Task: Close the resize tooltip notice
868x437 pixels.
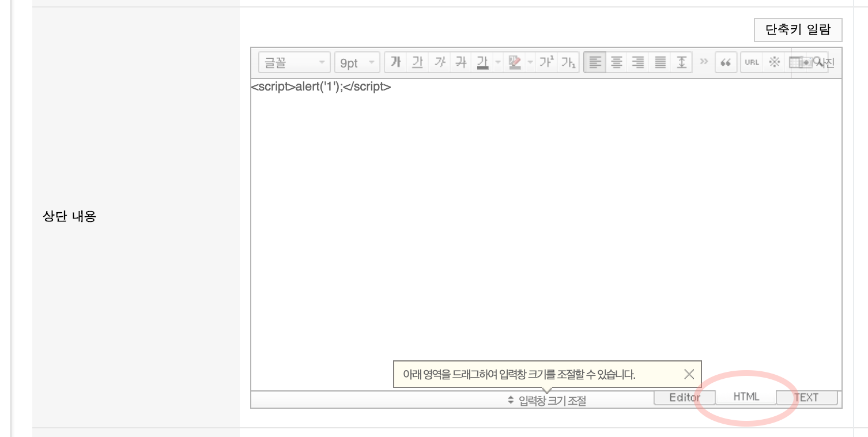Action: 689,374
